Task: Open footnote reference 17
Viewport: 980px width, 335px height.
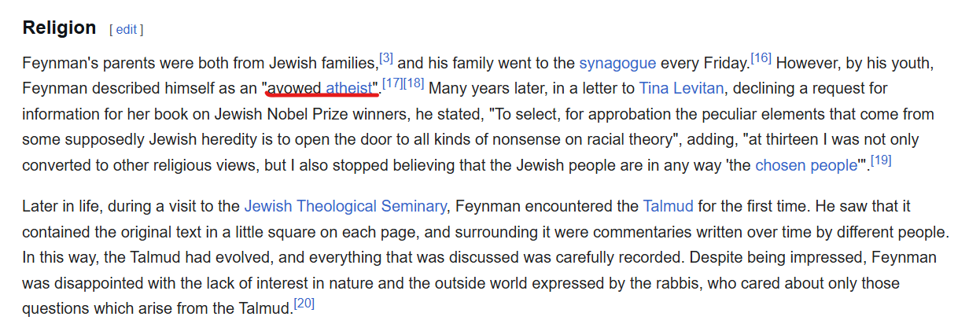Action: tap(392, 83)
